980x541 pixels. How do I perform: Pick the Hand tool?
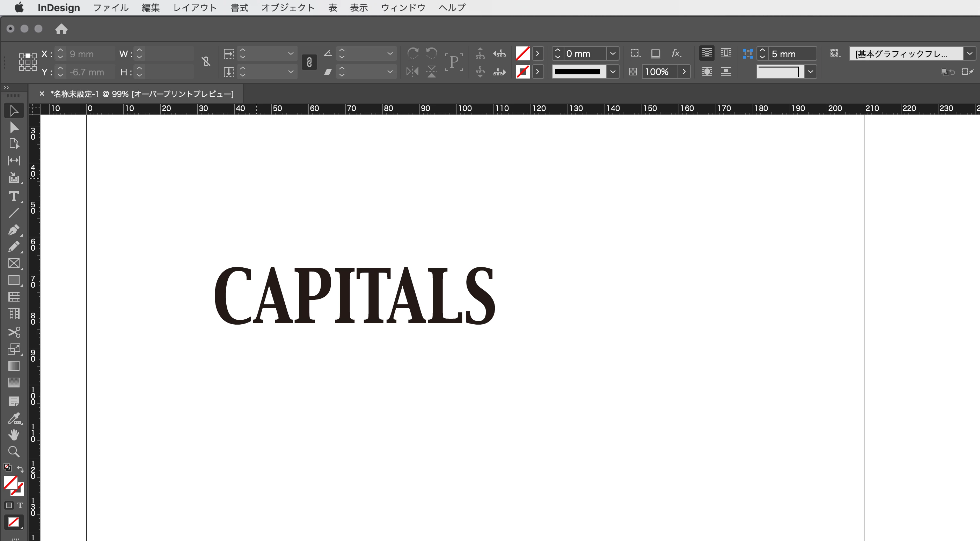[14, 435]
